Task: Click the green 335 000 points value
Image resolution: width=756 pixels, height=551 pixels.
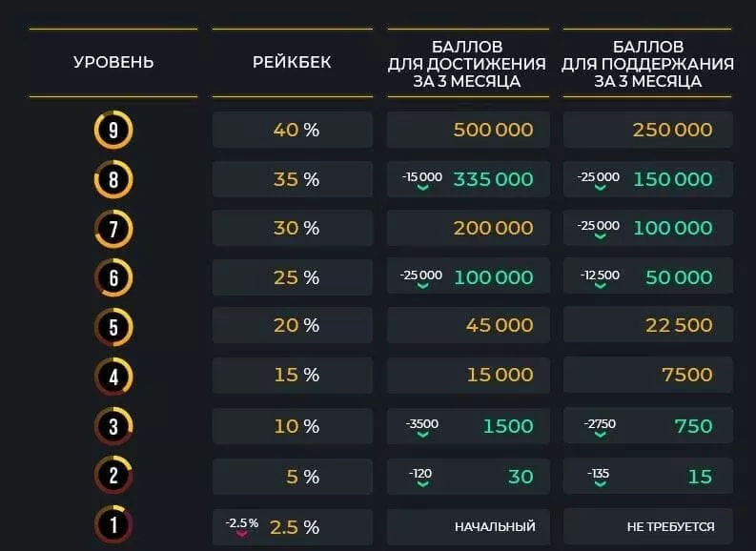Action: (493, 179)
